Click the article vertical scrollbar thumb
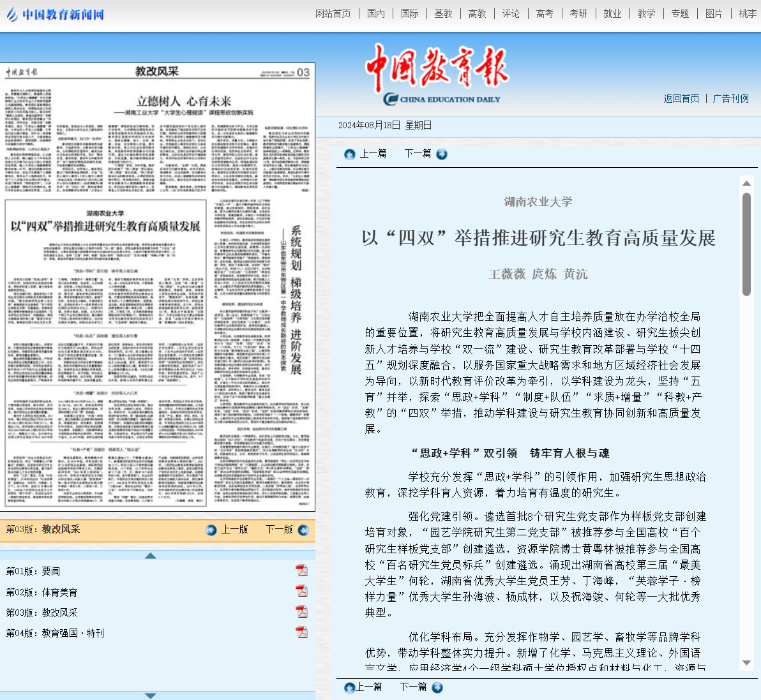Image resolution: width=761 pixels, height=700 pixels. [746, 244]
